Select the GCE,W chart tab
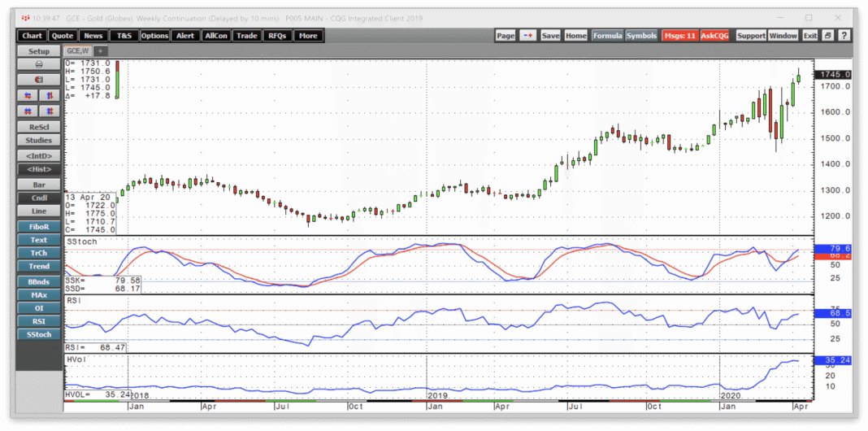This screenshot has height=431, width=868. [x=79, y=50]
